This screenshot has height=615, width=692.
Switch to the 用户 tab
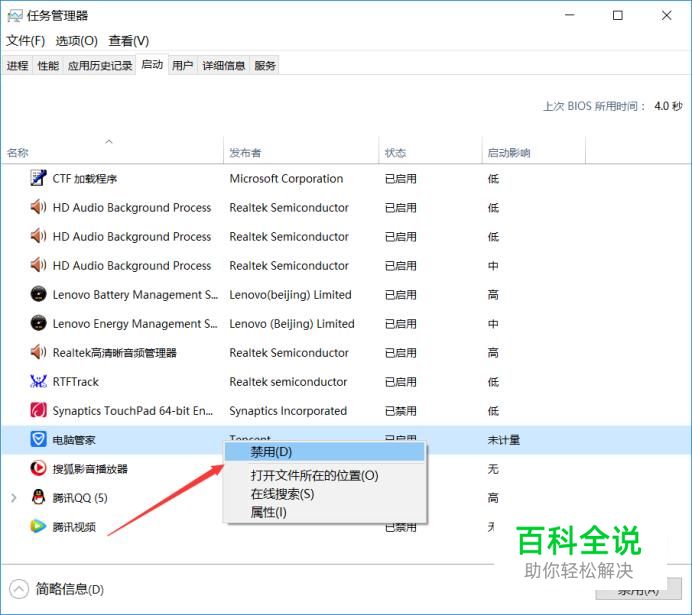point(183,66)
